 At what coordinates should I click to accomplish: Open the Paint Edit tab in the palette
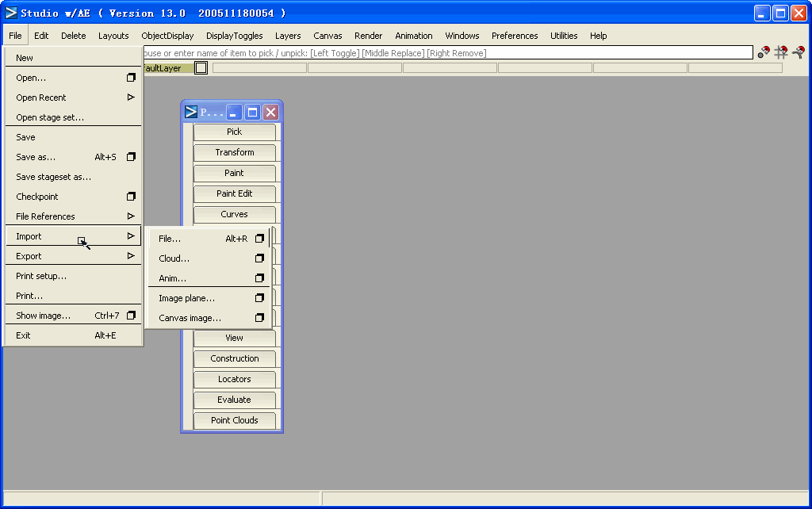click(x=235, y=193)
